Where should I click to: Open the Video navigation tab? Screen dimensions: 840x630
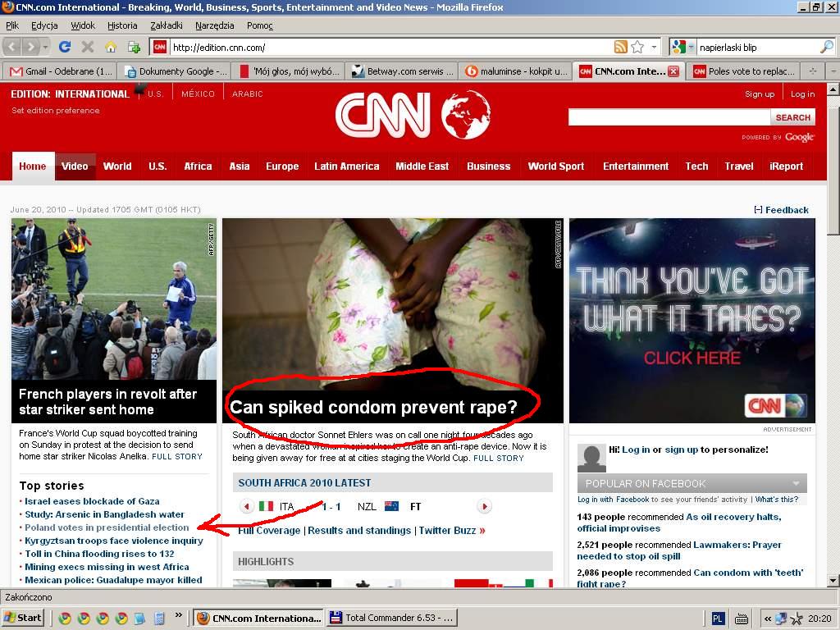tap(75, 166)
